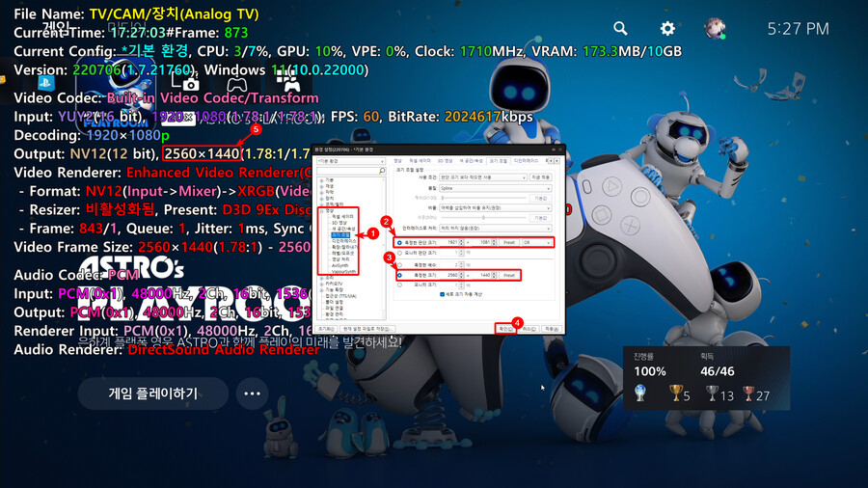Open the *기본 환경 profile dropdown
Viewport: 868px width, 488px height.
pos(351,161)
